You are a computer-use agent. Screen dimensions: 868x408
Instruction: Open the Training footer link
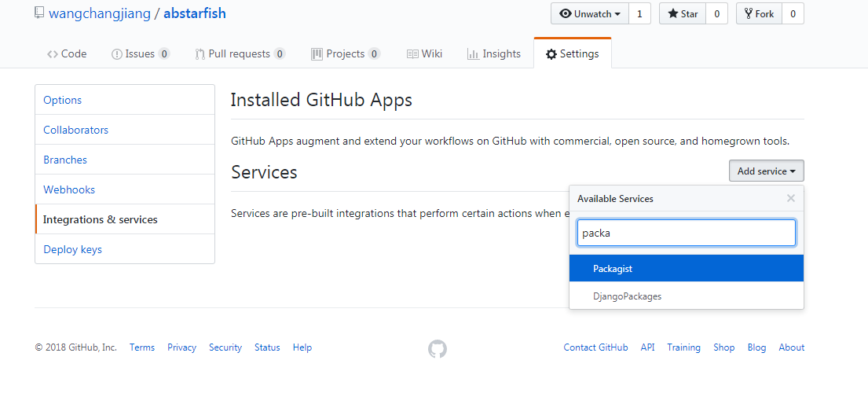(x=683, y=347)
